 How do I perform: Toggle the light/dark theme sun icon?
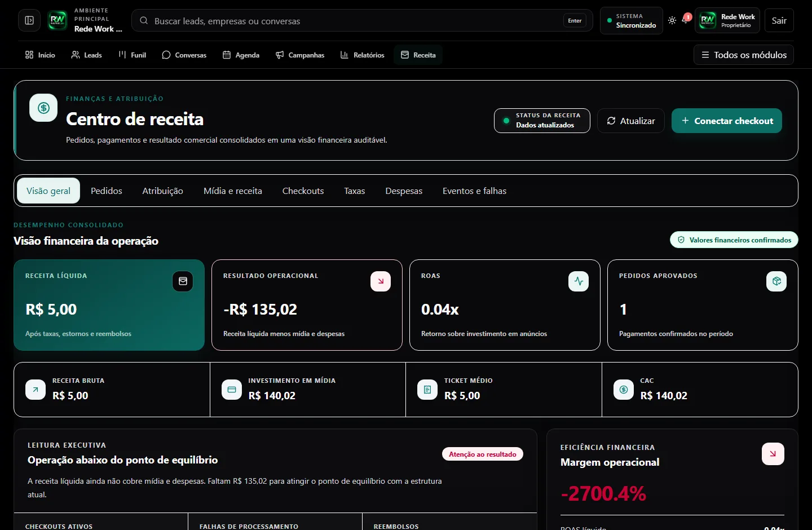click(672, 20)
